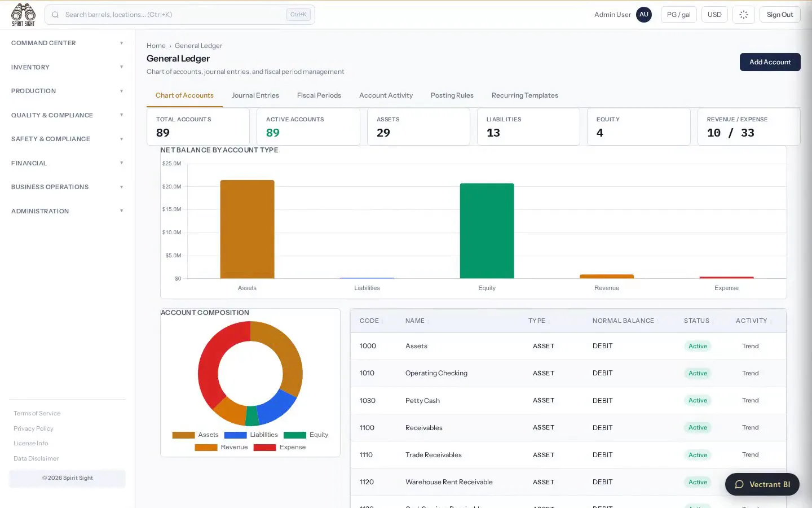Expand the Financial sidebar section
Screen dimensions: 812x508
(x=67, y=163)
